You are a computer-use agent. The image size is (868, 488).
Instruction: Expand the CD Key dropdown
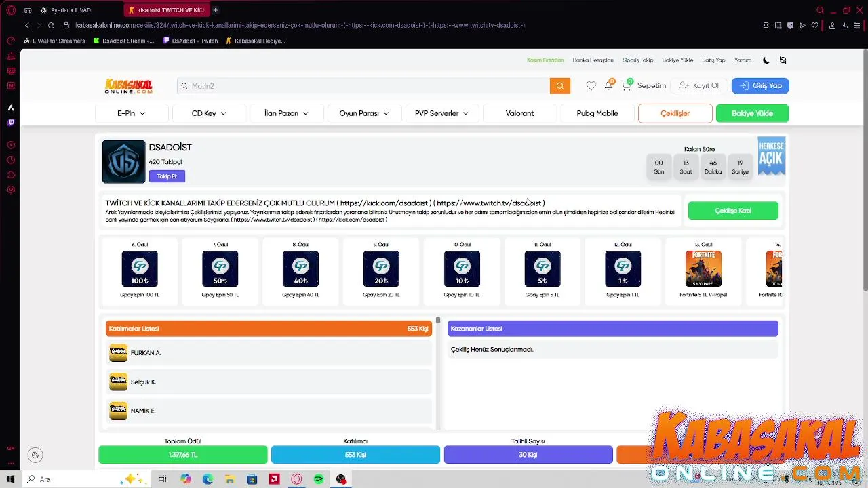point(209,113)
